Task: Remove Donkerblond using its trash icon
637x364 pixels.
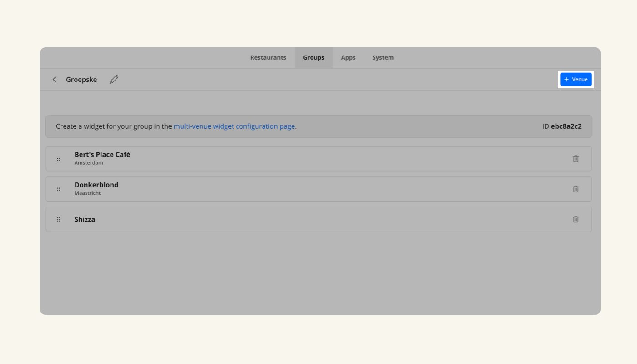Action: coord(576,189)
